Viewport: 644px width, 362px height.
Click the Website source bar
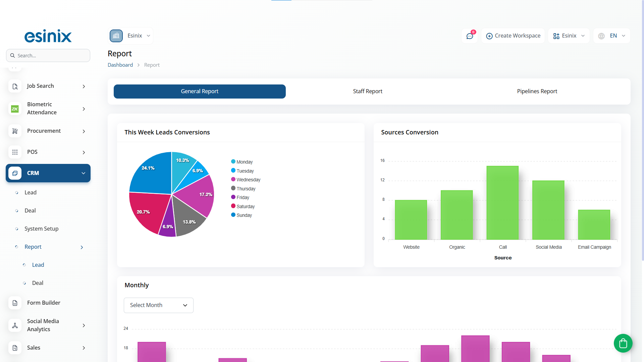coord(411,220)
